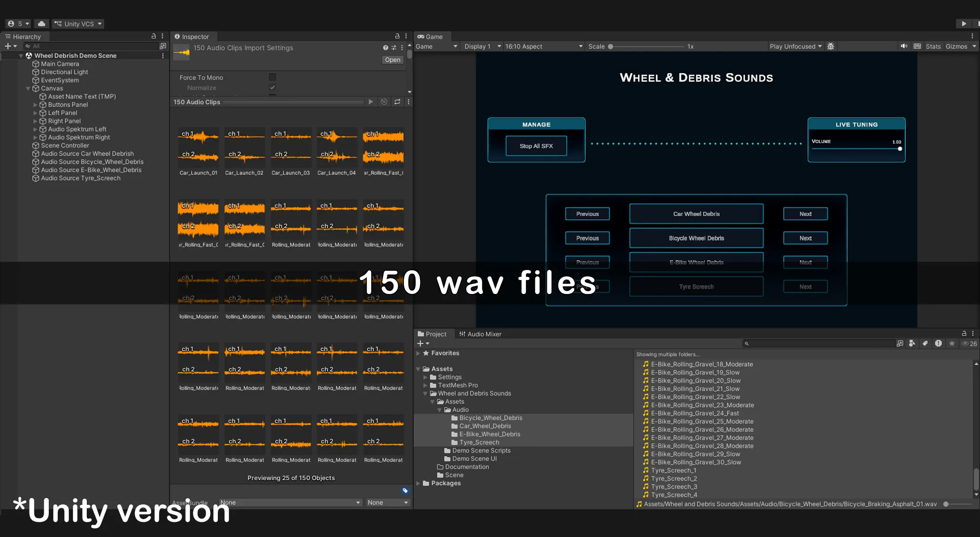Open the account S dropdown
This screenshot has width=980, height=537.
(19, 24)
